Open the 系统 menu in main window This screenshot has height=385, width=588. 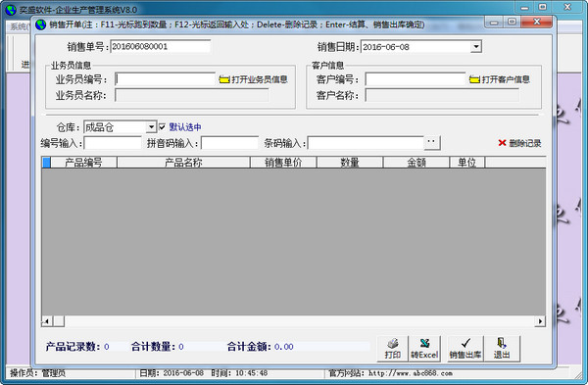tap(19, 26)
